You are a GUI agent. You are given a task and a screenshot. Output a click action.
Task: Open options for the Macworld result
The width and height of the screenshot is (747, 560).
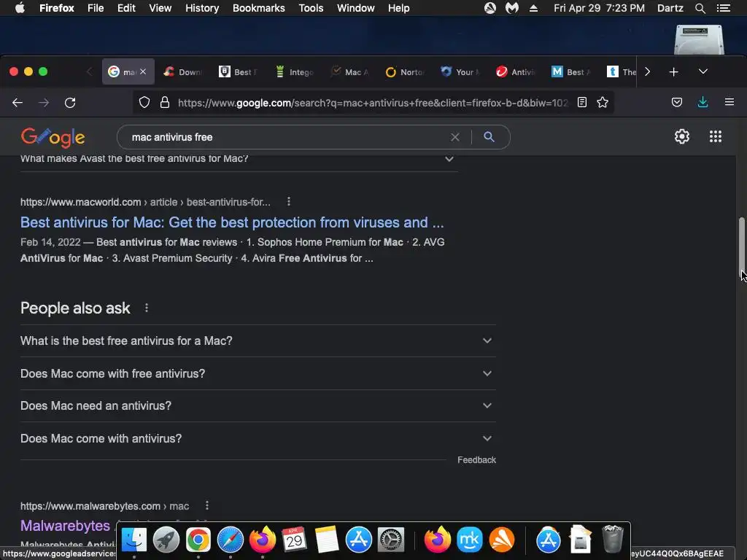289,201
